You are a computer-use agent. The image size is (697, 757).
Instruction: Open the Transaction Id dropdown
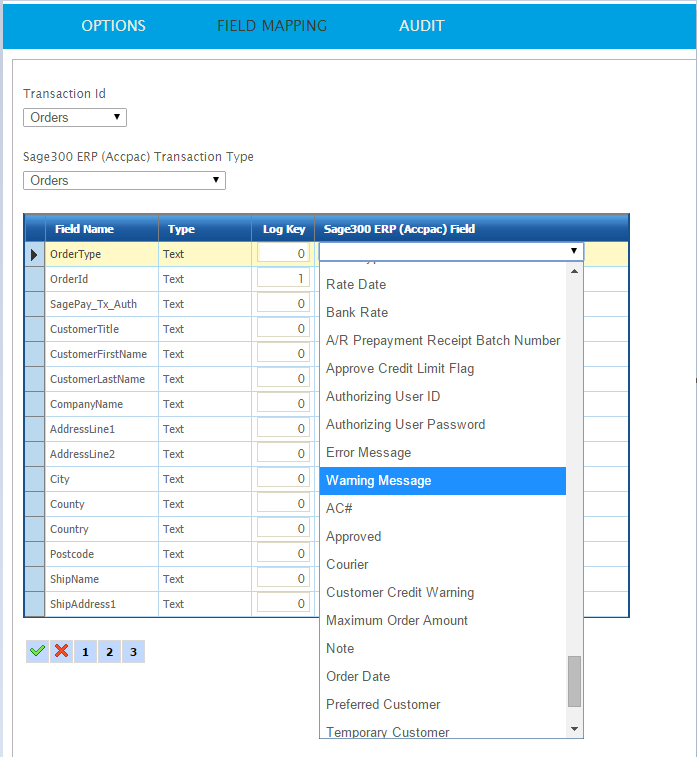pos(75,118)
